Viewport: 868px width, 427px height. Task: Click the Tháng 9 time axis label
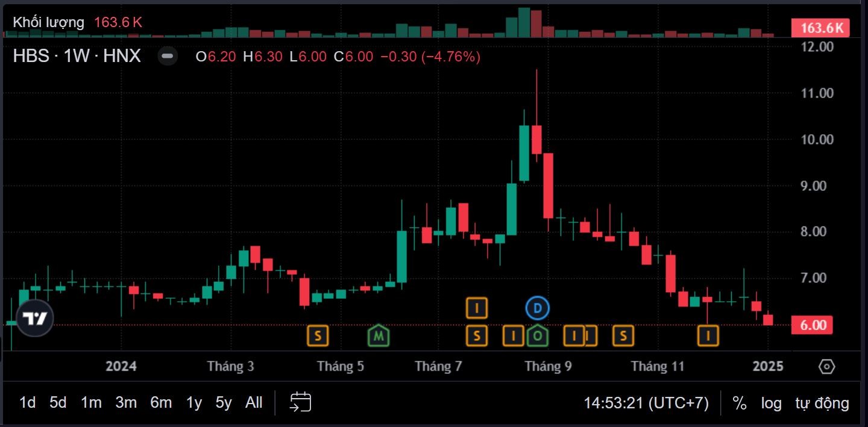pyautogui.click(x=548, y=366)
